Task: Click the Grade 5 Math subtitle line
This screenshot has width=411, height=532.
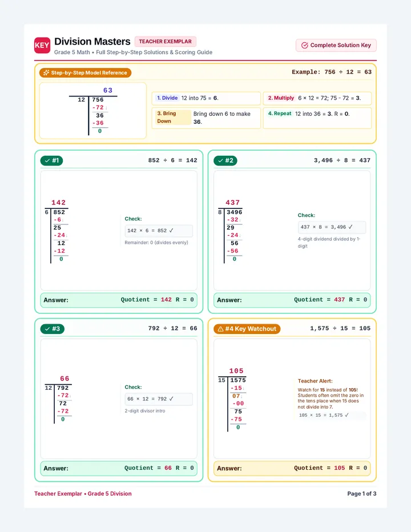Action: tap(133, 53)
